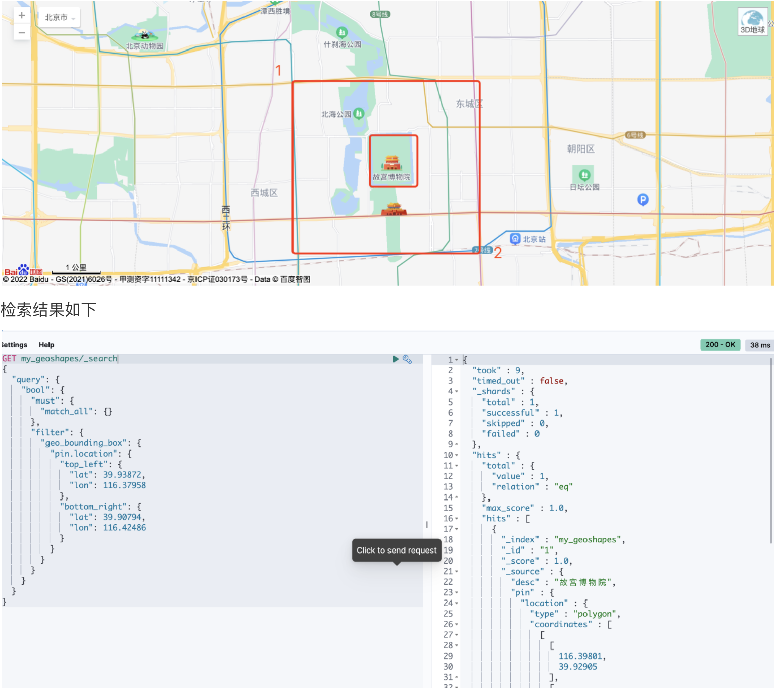Viewport: 782px width, 700px height.
Task: Zoom out using the map minus button
Action: [x=21, y=32]
